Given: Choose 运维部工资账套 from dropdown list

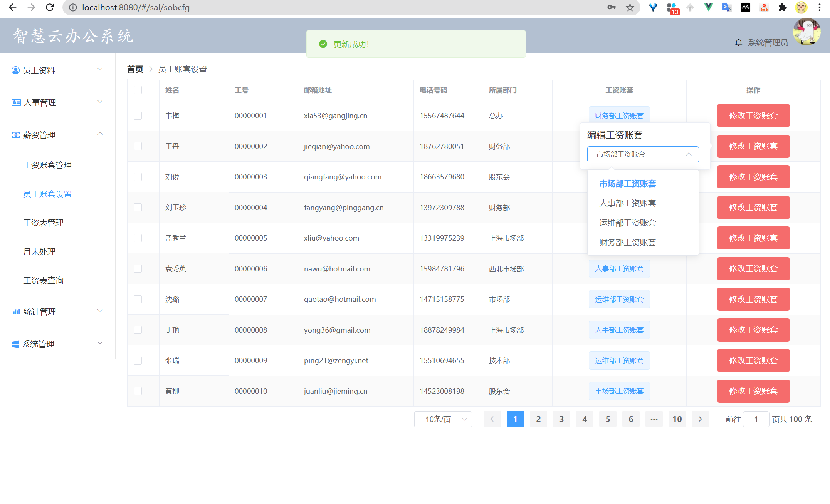Looking at the screenshot, I should pos(627,223).
